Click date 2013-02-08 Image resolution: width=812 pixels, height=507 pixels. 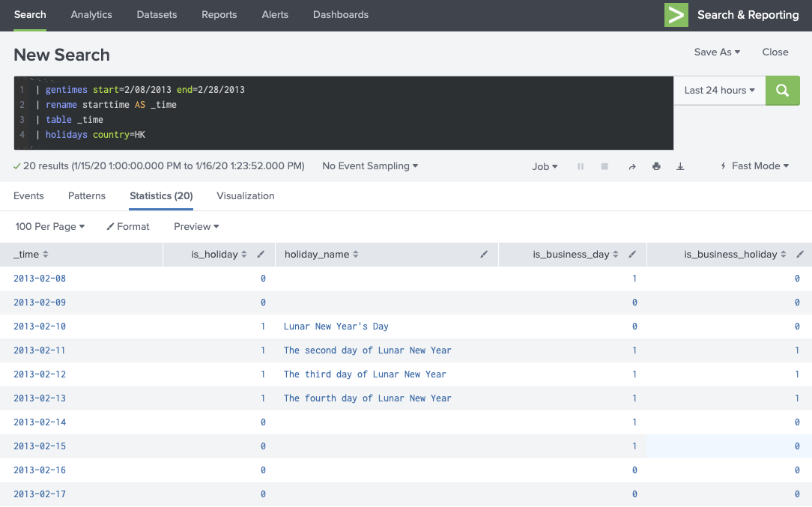point(40,279)
